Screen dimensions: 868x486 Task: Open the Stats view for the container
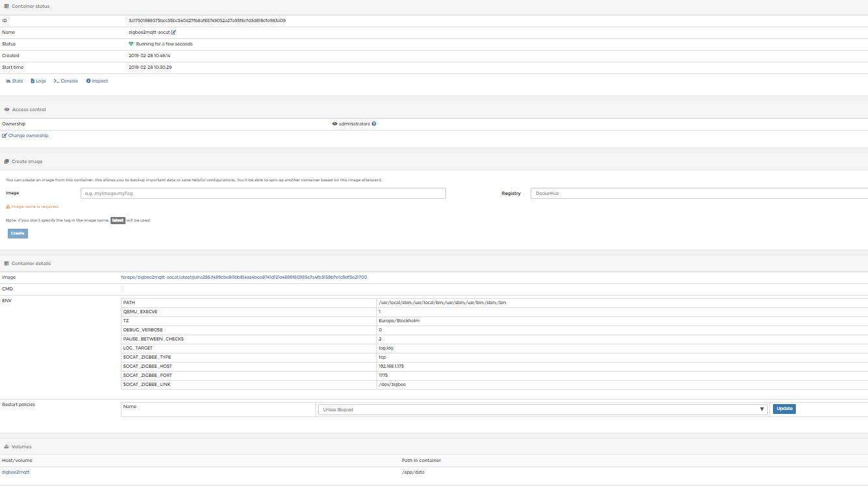14,81
